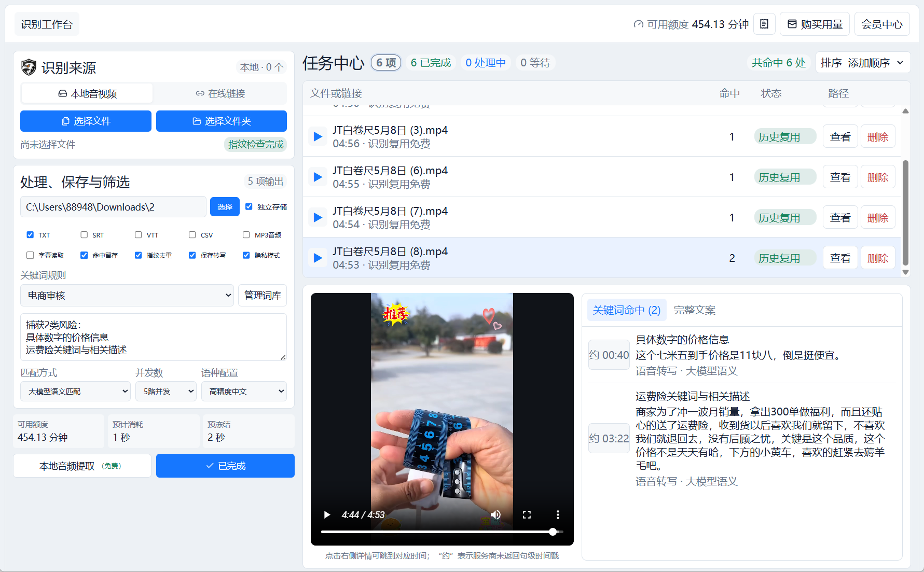Filter tasks by 6 项 all items
This screenshot has width=924, height=572.
point(386,63)
